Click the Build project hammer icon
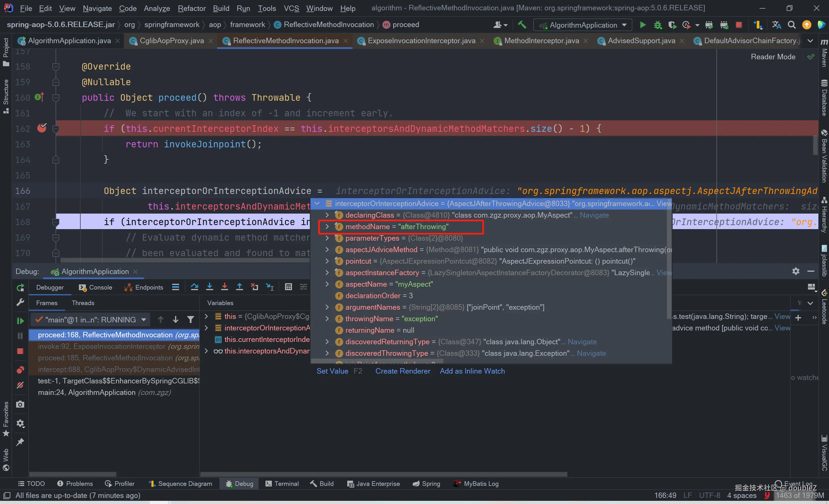Screen dimensions: 829x504 522,24
